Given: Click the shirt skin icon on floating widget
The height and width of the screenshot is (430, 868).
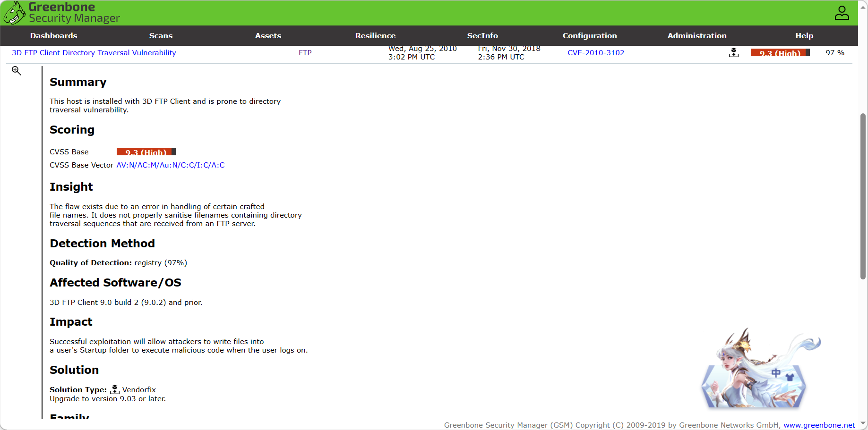Looking at the screenshot, I should point(790,377).
